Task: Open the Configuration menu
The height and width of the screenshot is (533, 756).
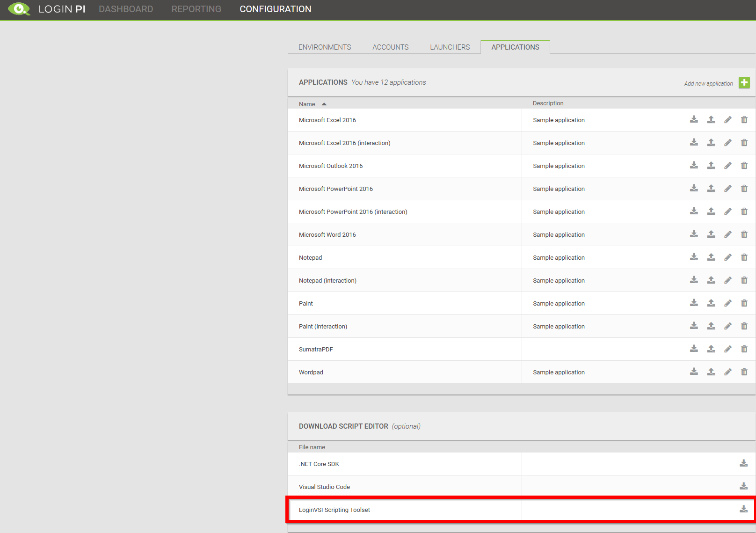Action: (276, 9)
